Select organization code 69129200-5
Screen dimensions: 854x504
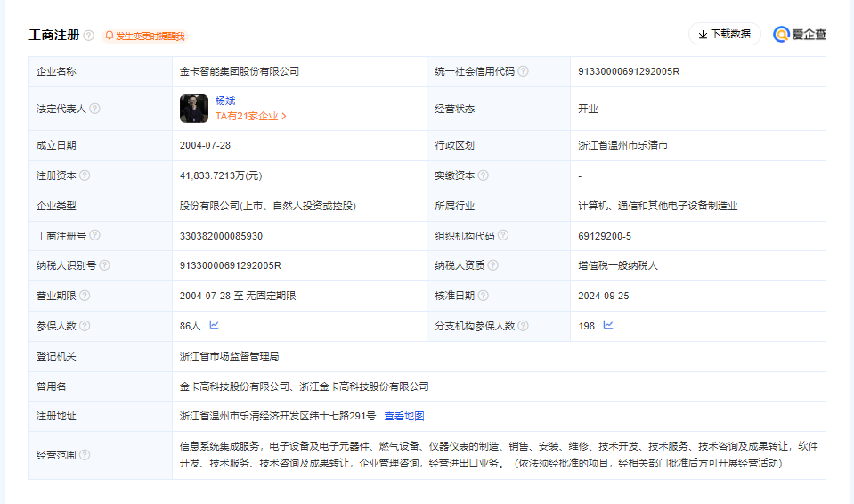(605, 236)
